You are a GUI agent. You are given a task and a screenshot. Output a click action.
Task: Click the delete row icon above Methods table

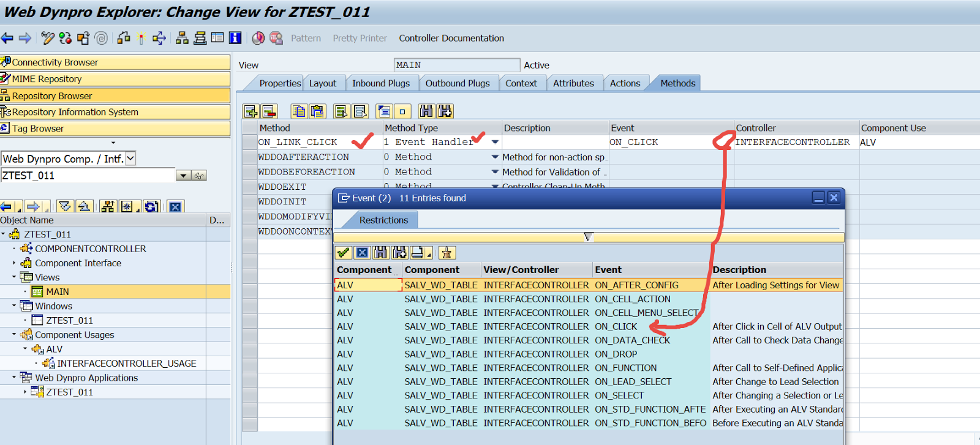click(x=269, y=111)
